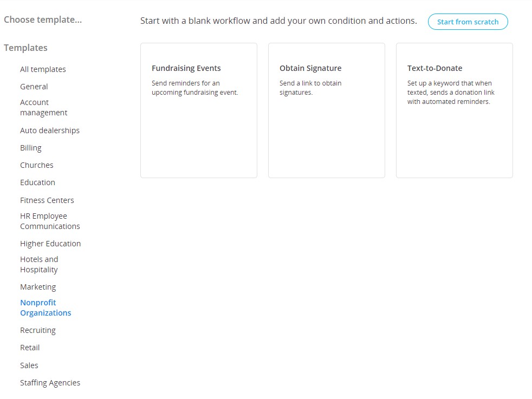View the Retail template category
The width and height of the screenshot is (532, 399).
pos(30,348)
